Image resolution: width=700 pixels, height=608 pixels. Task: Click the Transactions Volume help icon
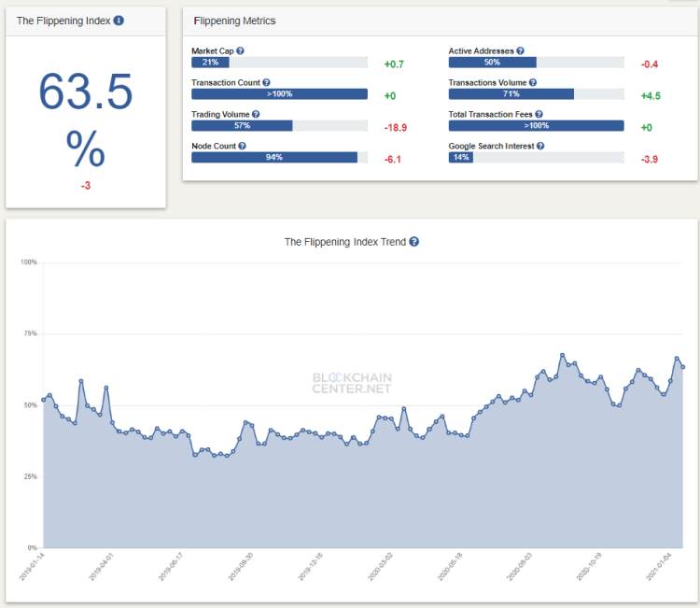[533, 82]
